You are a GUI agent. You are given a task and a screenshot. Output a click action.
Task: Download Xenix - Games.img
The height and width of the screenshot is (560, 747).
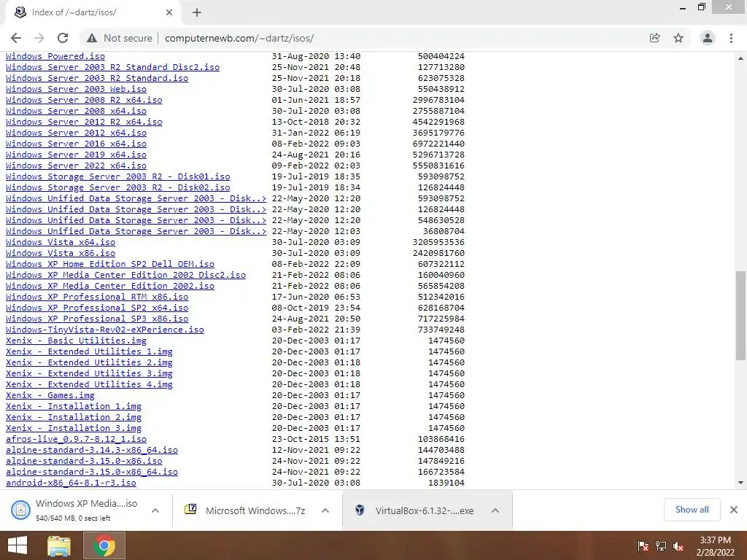click(x=50, y=396)
